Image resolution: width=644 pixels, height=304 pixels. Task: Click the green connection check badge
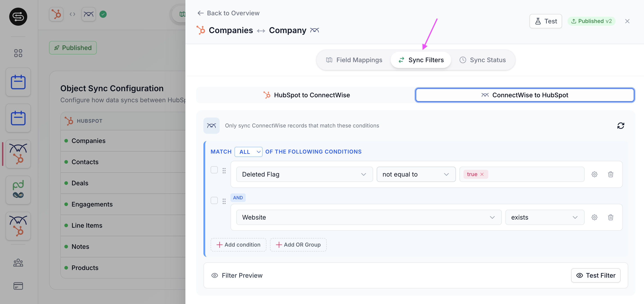coord(103,14)
